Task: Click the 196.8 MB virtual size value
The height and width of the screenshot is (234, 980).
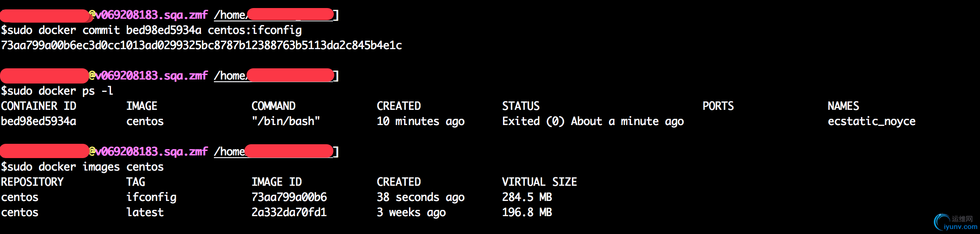Action: [527, 212]
